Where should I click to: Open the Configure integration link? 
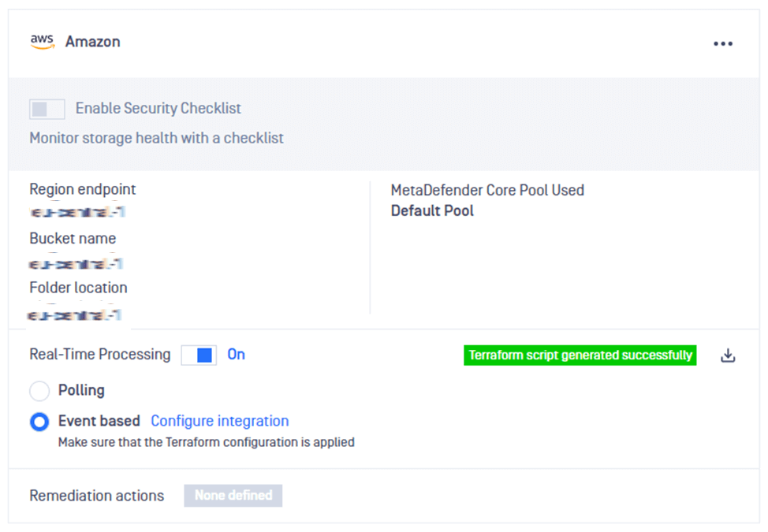[220, 421]
